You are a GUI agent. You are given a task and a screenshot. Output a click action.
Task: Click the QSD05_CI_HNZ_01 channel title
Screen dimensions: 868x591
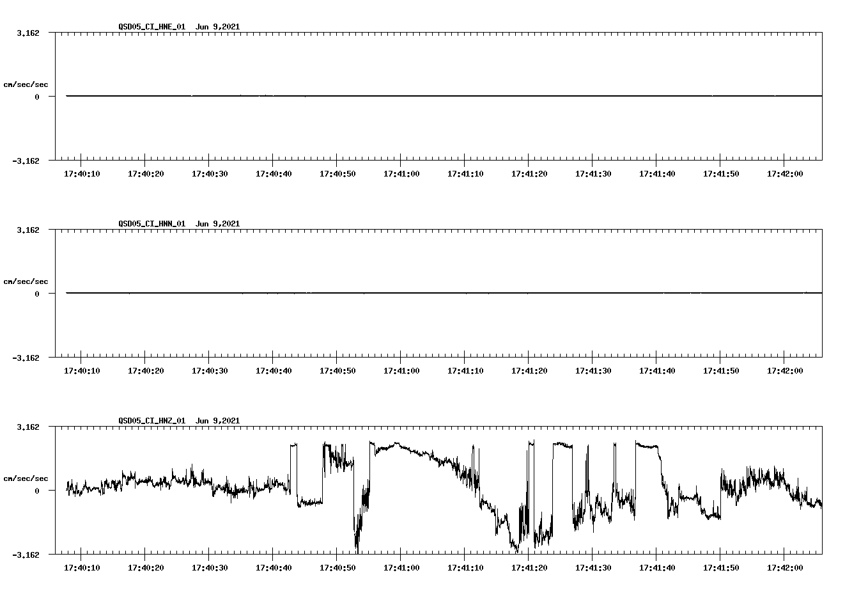point(152,421)
